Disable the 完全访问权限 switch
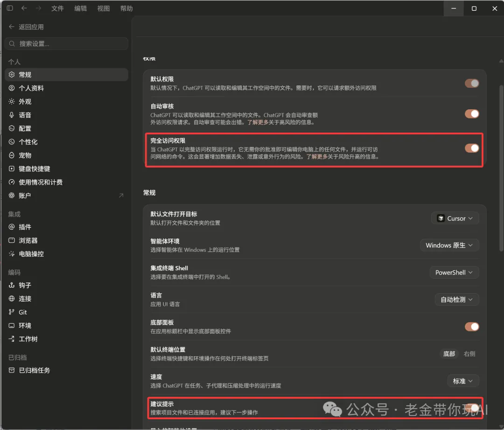Image resolution: width=504 pixels, height=430 pixels. coord(472,148)
